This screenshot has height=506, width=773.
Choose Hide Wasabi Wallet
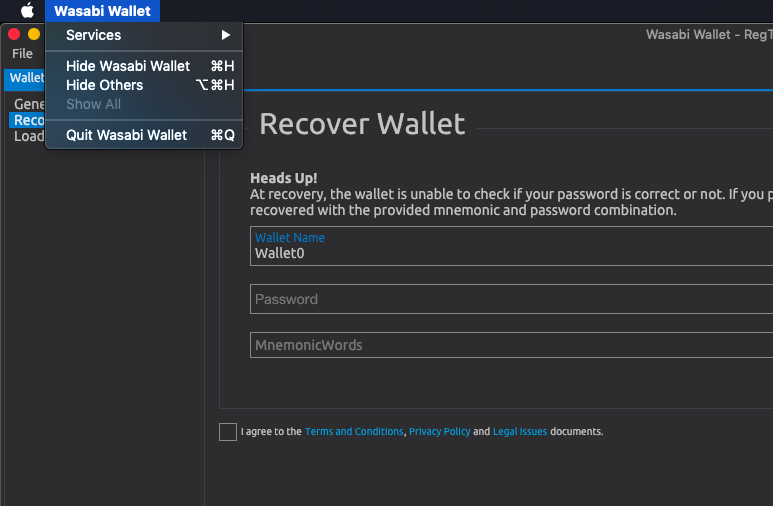(144, 66)
